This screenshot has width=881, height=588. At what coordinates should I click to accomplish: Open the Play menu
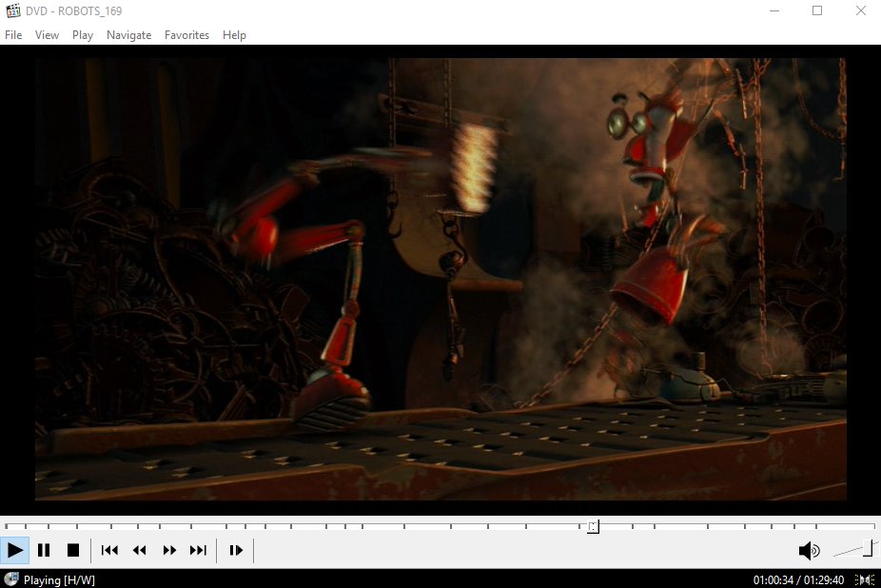(x=83, y=35)
